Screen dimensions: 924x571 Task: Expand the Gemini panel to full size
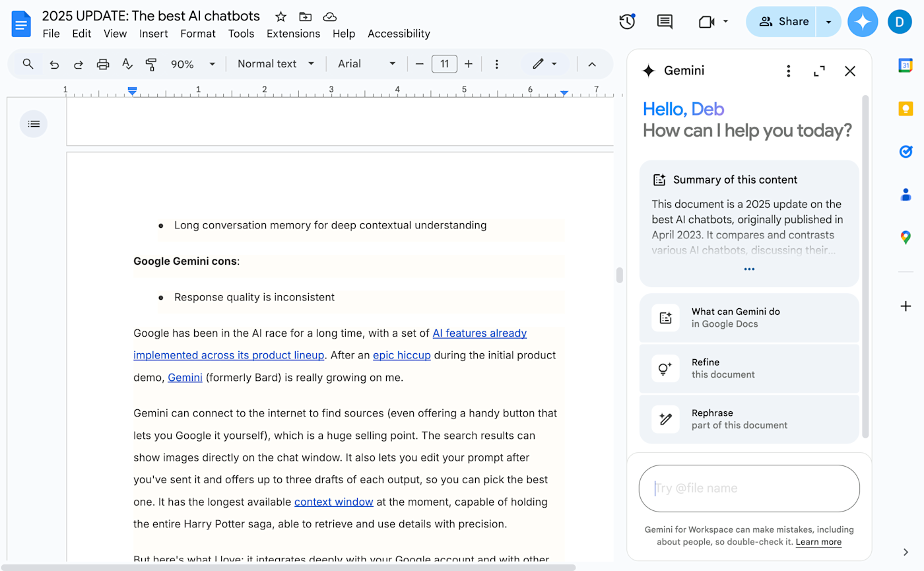[819, 71]
